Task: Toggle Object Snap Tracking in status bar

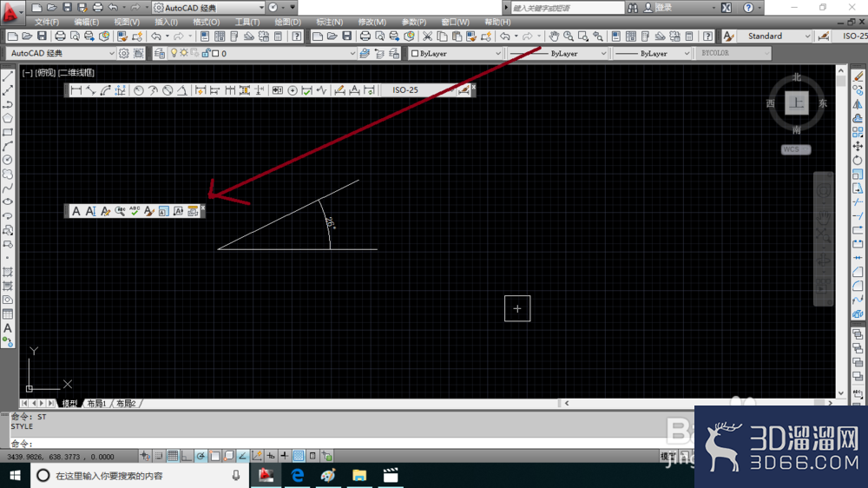Action: click(x=242, y=457)
